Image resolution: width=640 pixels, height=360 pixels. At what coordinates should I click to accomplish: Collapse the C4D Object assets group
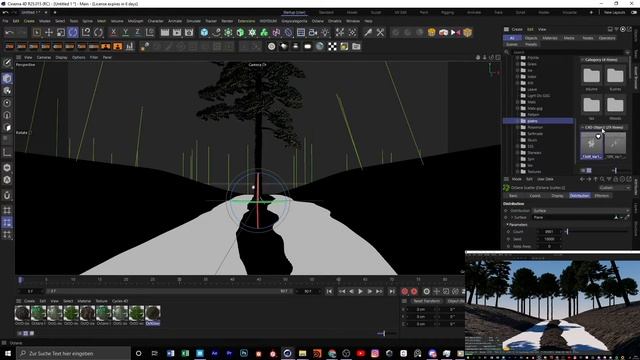point(582,128)
